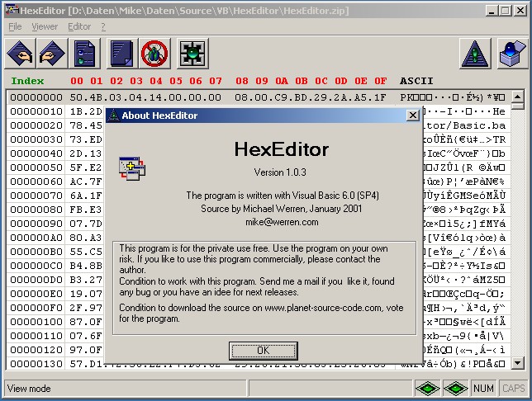The width and height of the screenshot is (532, 401).
Task: Open the File menu
Action: coord(15,26)
